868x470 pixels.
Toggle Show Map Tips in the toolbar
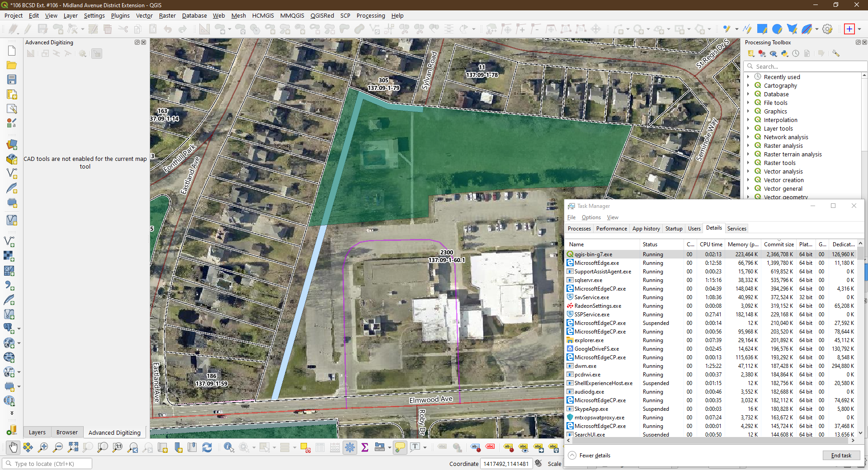(400, 447)
